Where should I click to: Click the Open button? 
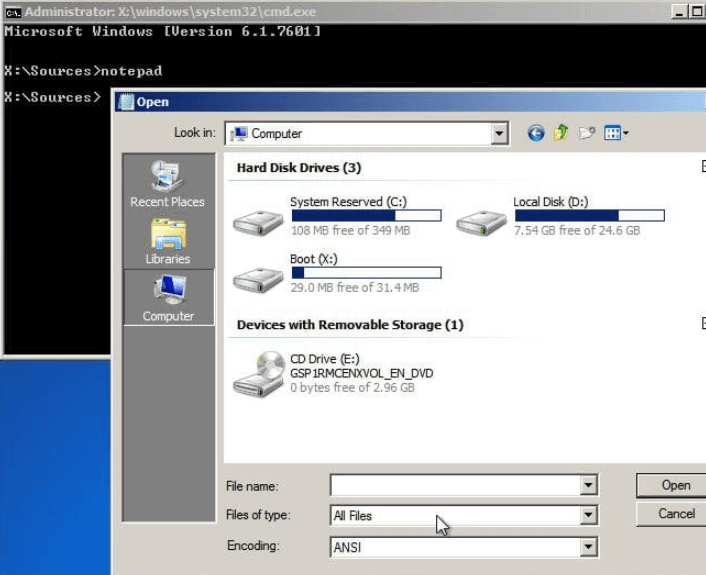(x=671, y=485)
